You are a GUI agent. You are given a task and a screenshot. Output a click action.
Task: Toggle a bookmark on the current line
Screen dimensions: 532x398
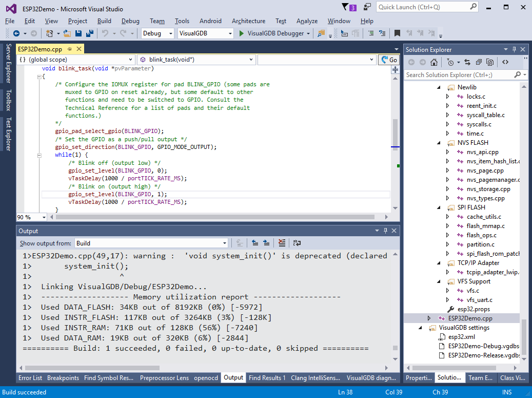pos(397,33)
